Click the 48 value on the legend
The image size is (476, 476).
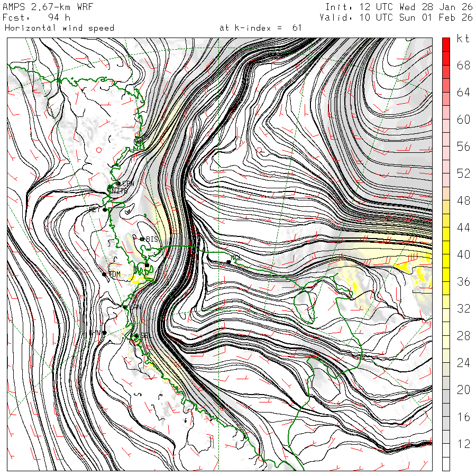463,200
